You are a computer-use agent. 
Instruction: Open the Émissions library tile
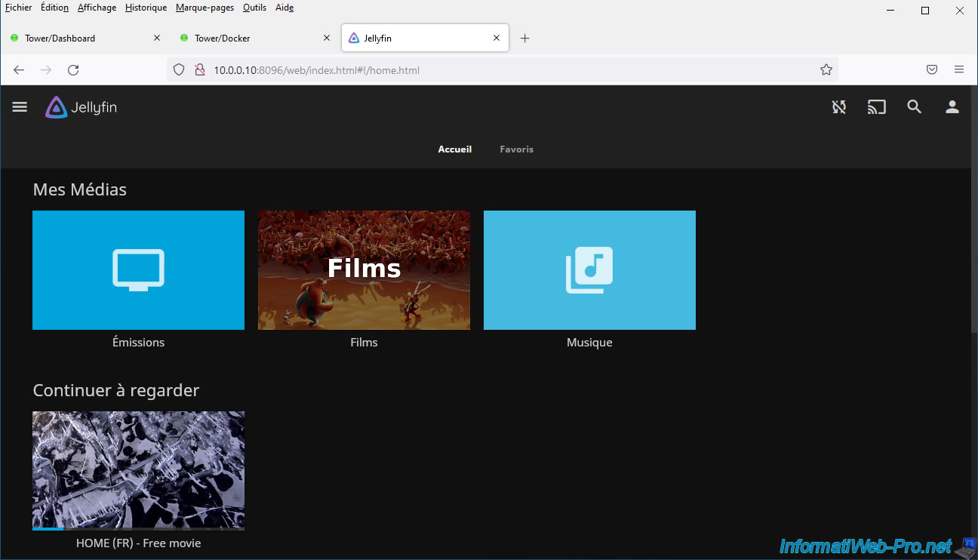point(138,270)
